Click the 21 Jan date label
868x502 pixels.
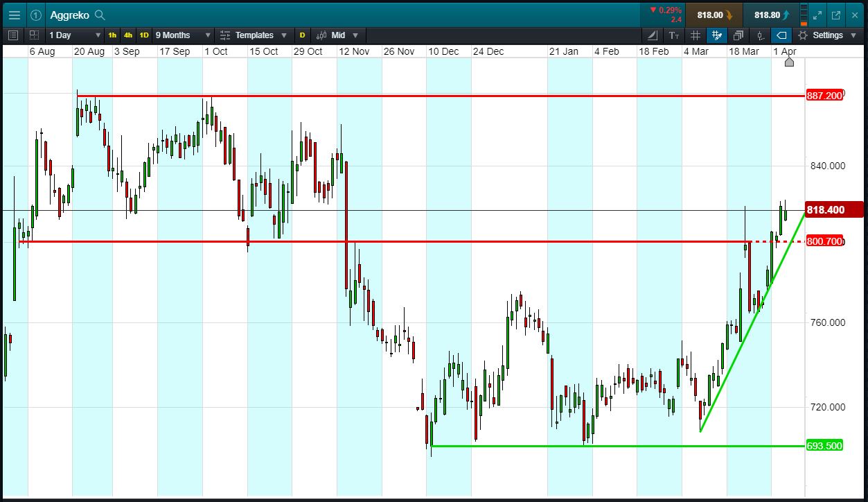pyautogui.click(x=563, y=51)
